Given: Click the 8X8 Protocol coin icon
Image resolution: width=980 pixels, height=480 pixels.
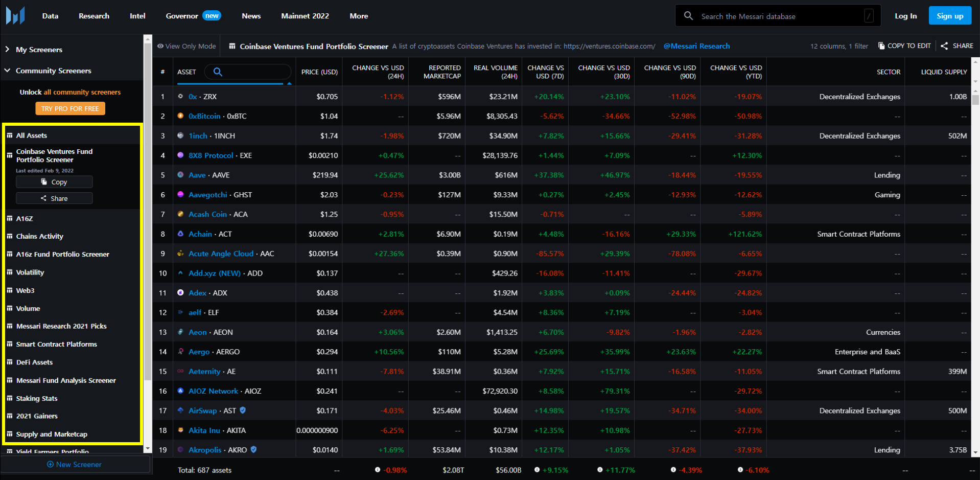Looking at the screenshot, I should pos(180,155).
